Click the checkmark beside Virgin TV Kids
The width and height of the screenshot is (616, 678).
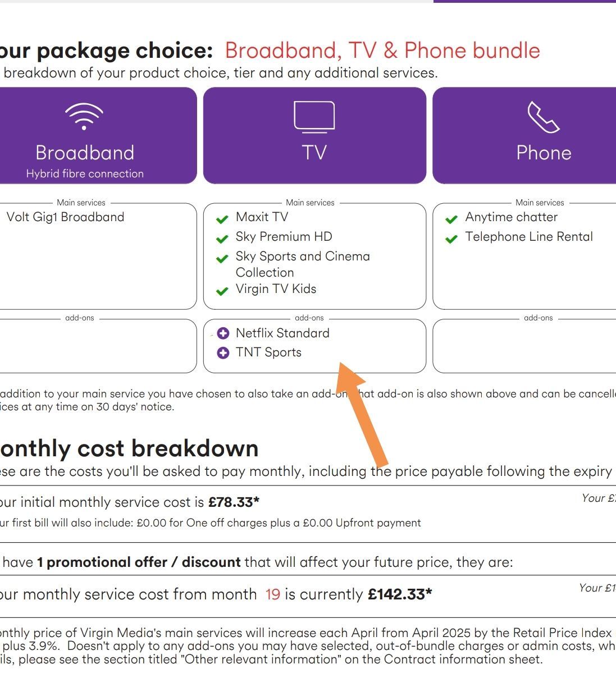coord(222,291)
